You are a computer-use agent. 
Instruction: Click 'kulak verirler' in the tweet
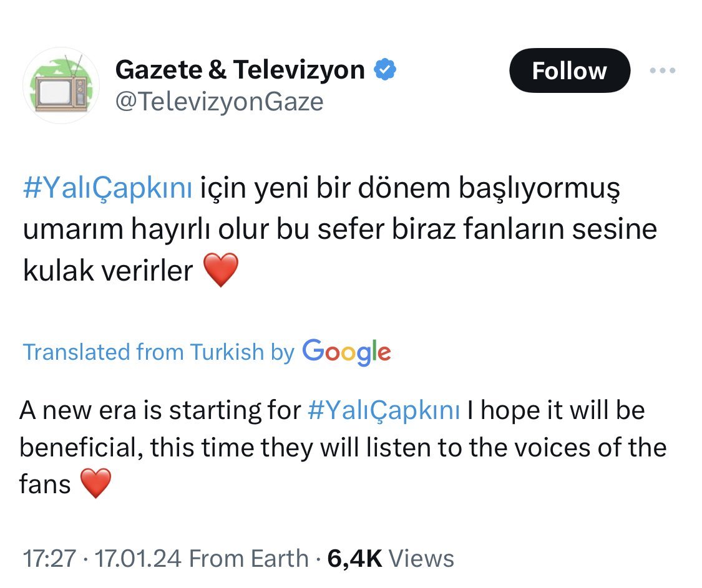coord(107,270)
